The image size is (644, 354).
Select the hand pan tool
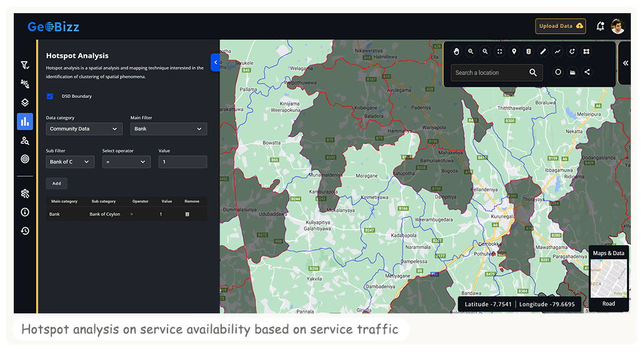457,51
